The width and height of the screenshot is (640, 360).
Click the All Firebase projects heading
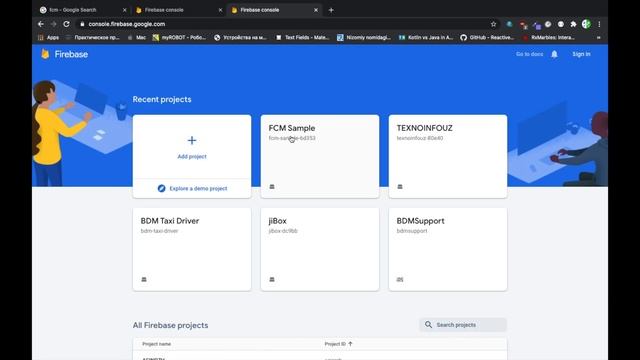pyautogui.click(x=171, y=325)
